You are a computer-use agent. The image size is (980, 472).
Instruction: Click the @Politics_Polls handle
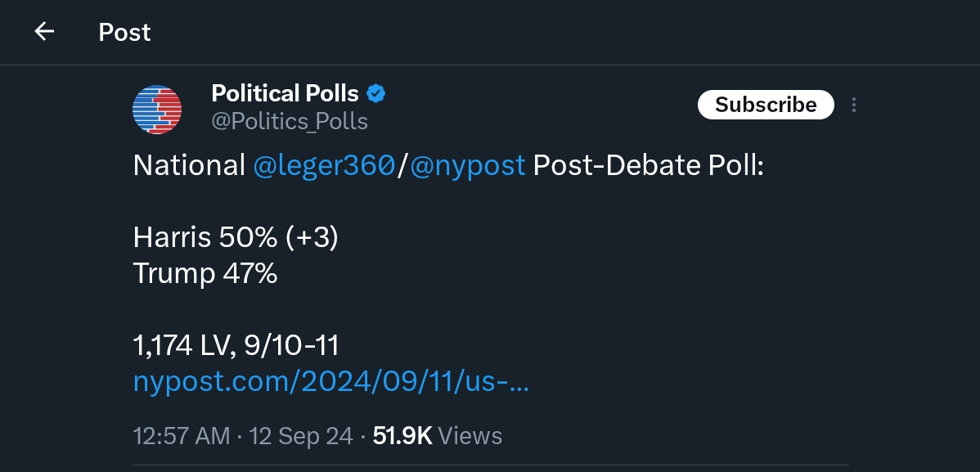[290, 122]
